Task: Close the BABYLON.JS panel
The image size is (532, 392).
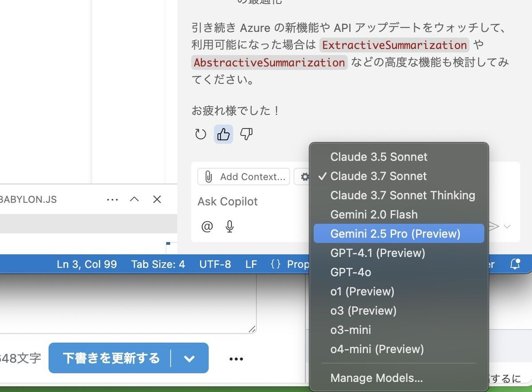Action: (x=157, y=199)
